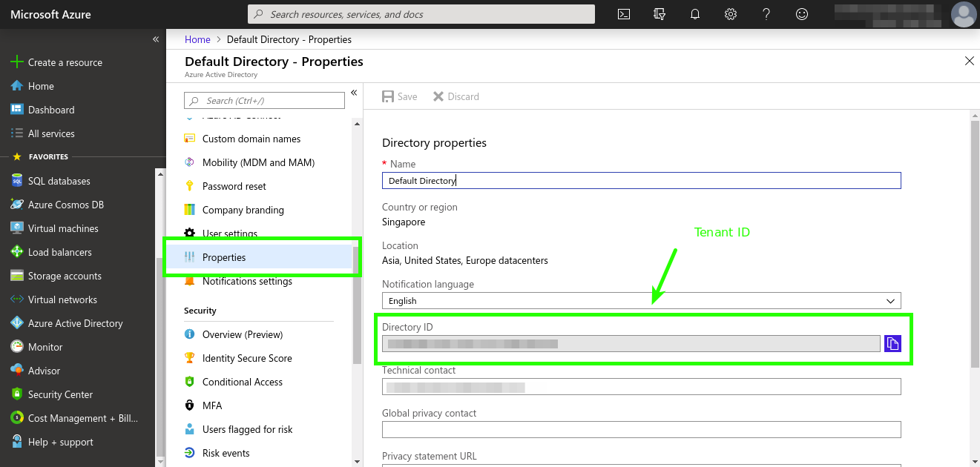Open the Cost Management + Billing icon
The width and height of the screenshot is (980, 467).
click(17, 418)
